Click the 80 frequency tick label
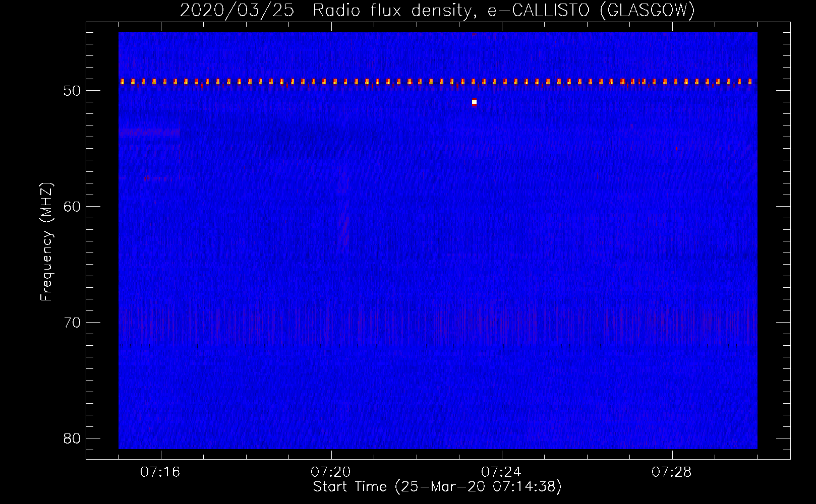The width and height of the screenshot is (816, 504). [x=73, y=437]
